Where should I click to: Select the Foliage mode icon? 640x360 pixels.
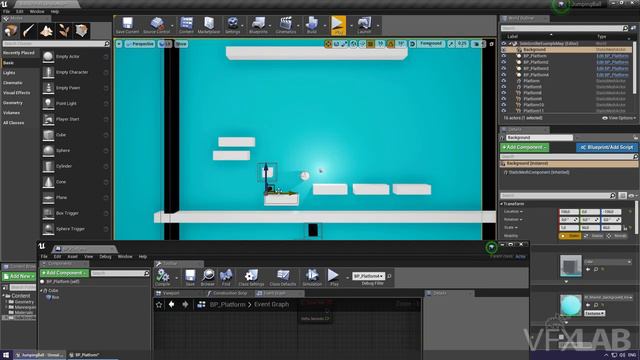64,31
